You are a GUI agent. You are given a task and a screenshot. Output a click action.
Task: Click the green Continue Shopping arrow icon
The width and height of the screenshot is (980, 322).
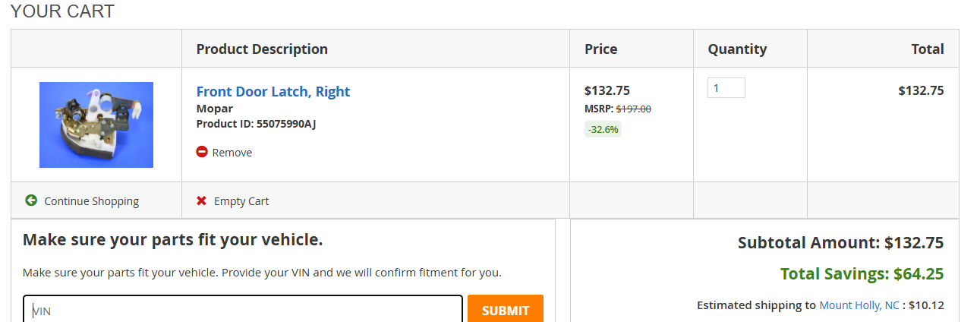[x=31, y=200]
